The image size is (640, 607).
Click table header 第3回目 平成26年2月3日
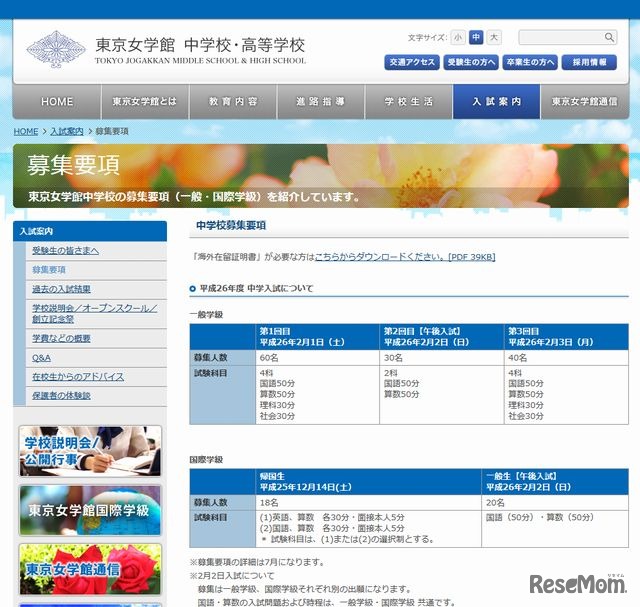[x=567, y=337]
